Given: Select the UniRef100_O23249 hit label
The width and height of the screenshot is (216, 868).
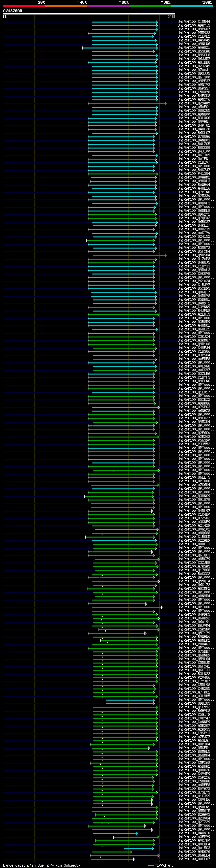Looking at the screenshot, I should click(194, 66).
